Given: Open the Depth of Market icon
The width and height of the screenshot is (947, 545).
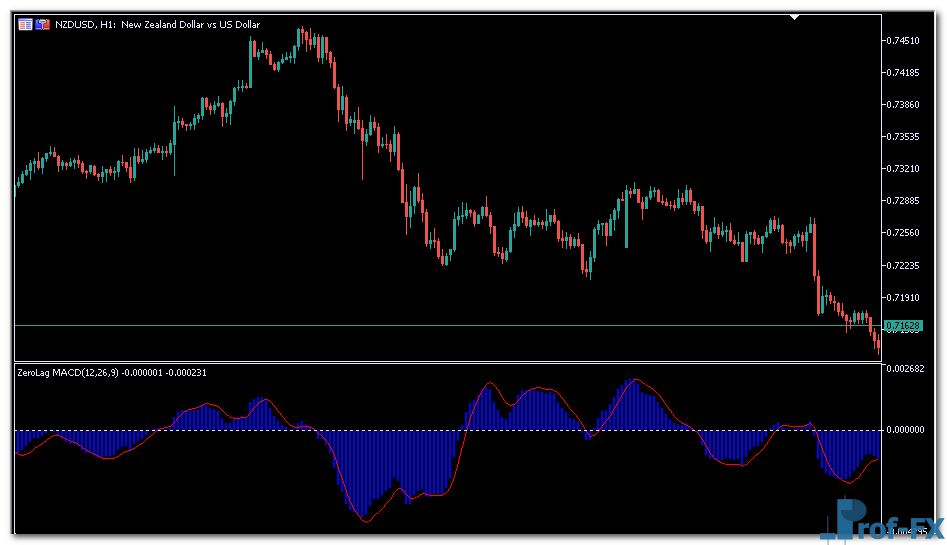Looking at the screenshot, I should 42,24.
